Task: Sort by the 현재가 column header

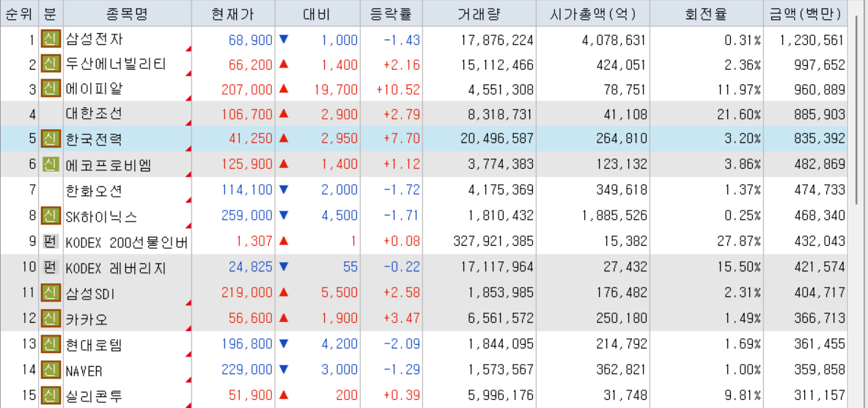Action: coord(233,14)
